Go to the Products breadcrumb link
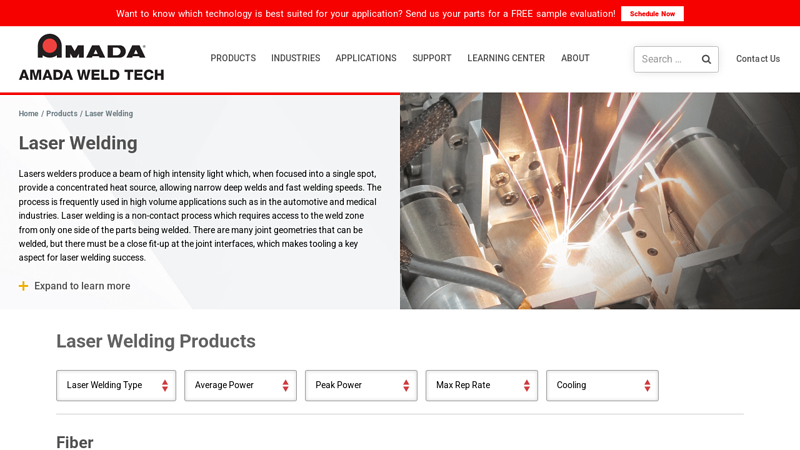 tap(62, 113)
